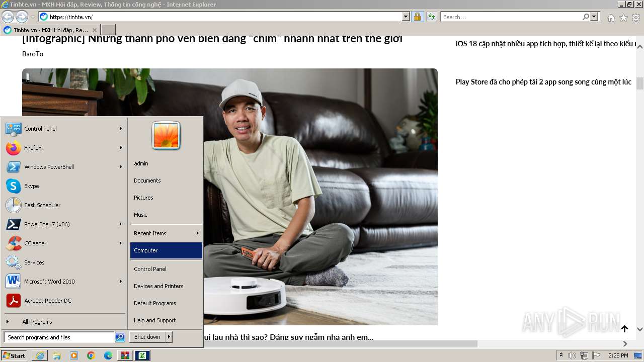The image size is (644, 362).
Task: Open the admin user folder
Action: tap(166, 163)
